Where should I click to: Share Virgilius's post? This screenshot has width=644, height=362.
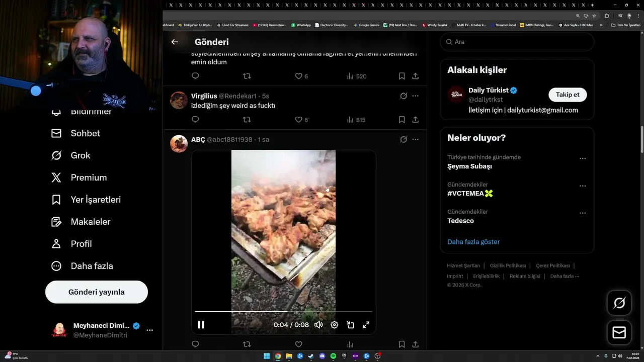coord(415,120)
